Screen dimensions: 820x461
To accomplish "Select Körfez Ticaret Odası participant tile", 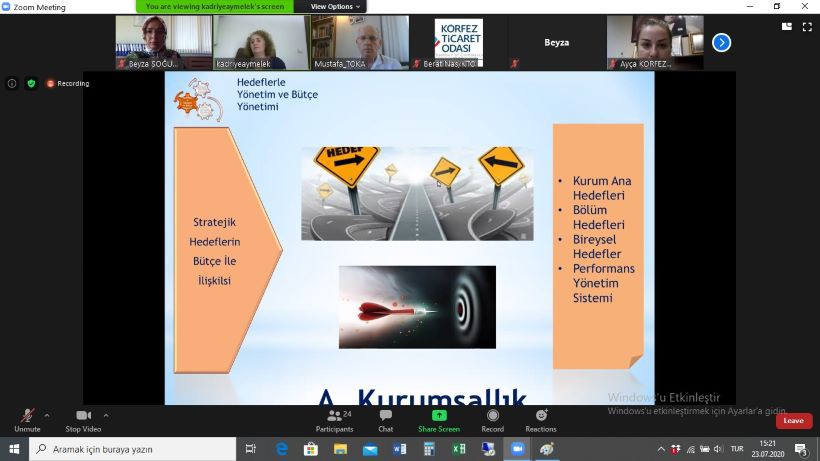I will click(x=459, y=42).
